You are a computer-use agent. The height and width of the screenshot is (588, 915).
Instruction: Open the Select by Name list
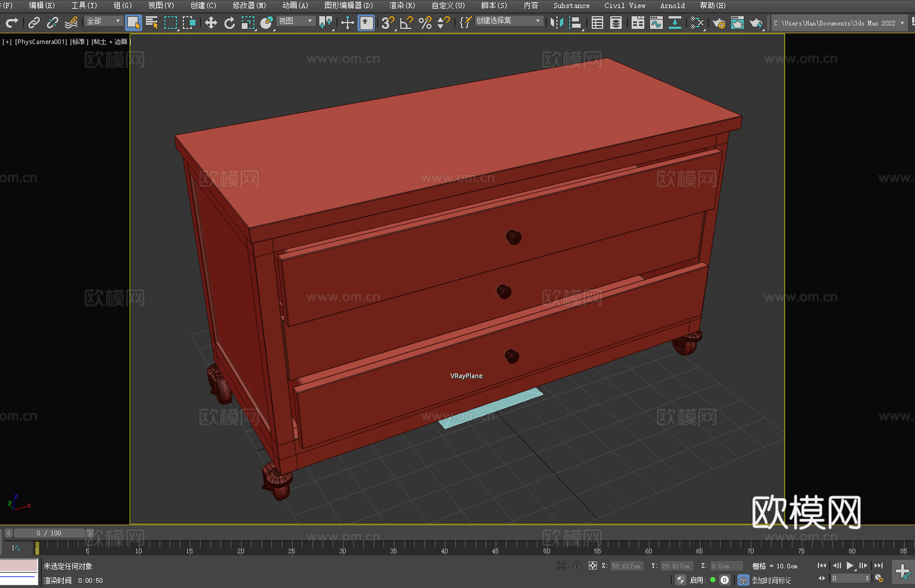click(152, 23)
